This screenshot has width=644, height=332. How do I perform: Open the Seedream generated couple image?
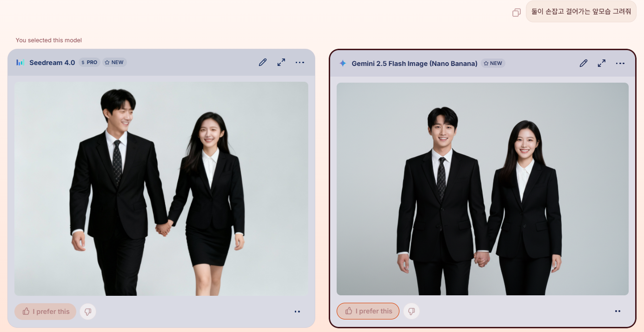tap(161, 189)
